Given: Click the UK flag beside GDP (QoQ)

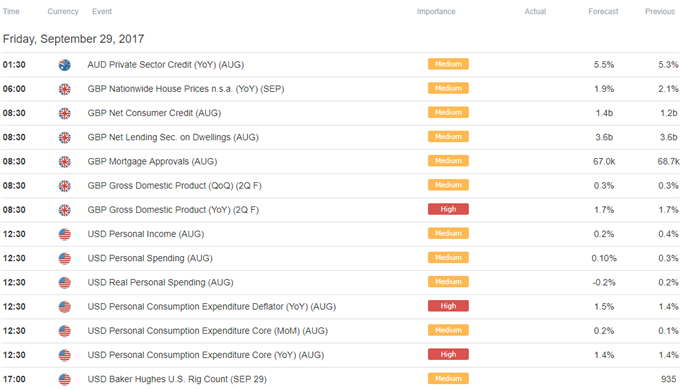Looking at the screenshot, I should point(65,186).
